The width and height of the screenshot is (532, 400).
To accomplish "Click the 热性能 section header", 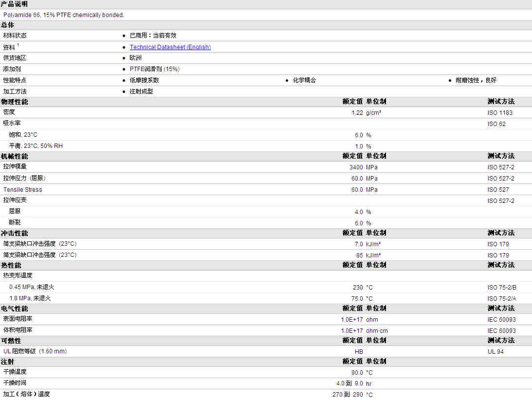I will point(11,265).
